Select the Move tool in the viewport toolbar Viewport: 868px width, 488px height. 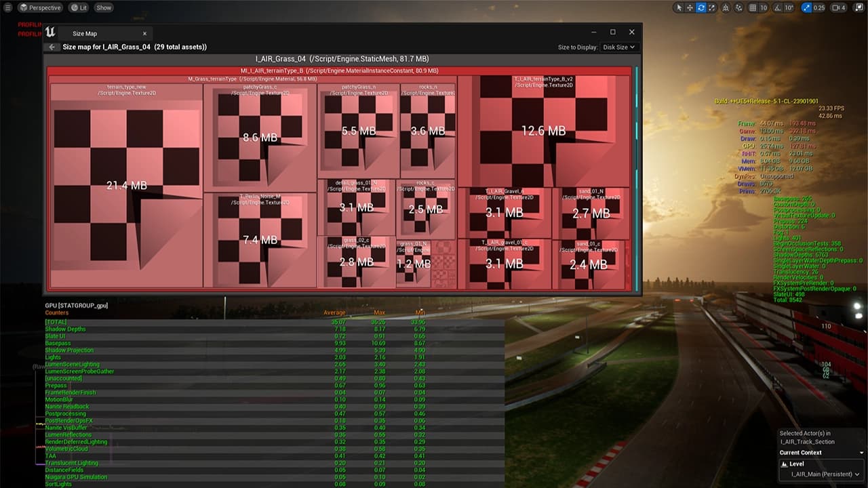click(690, 7)
